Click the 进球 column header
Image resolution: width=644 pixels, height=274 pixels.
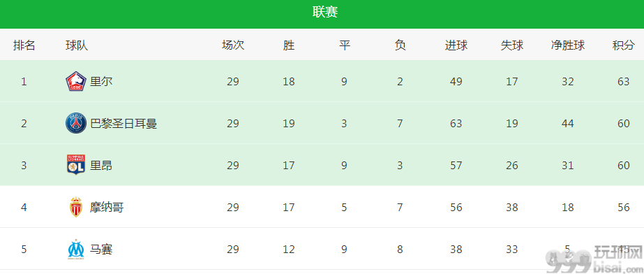456,45
